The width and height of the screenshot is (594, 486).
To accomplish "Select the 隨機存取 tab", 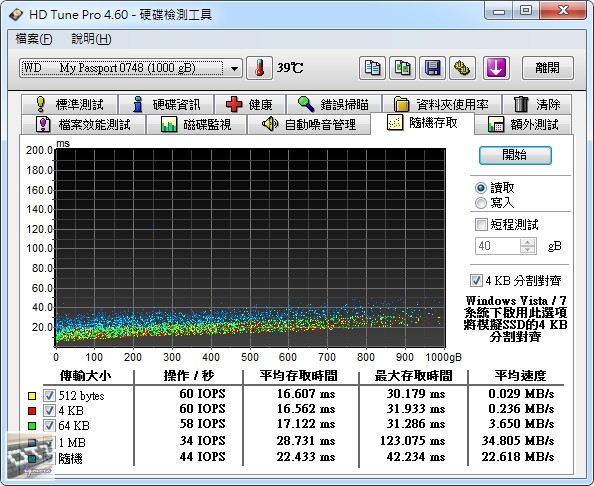I will coord(422,123).
